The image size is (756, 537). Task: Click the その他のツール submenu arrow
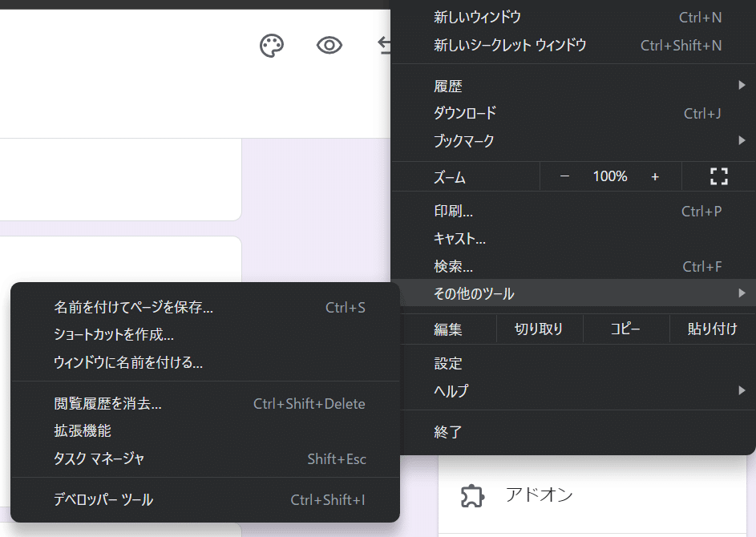pyautogui.click(x=742, y=293)
